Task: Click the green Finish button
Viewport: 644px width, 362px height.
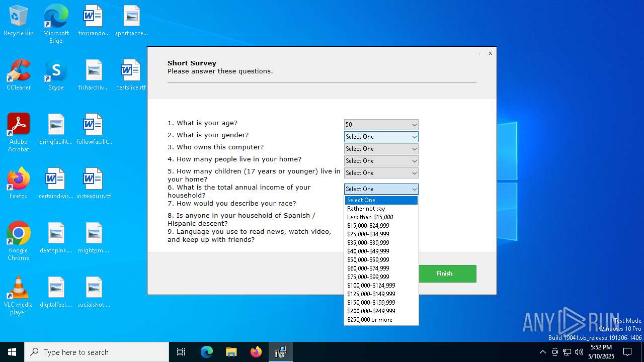Action: [444, 274]
